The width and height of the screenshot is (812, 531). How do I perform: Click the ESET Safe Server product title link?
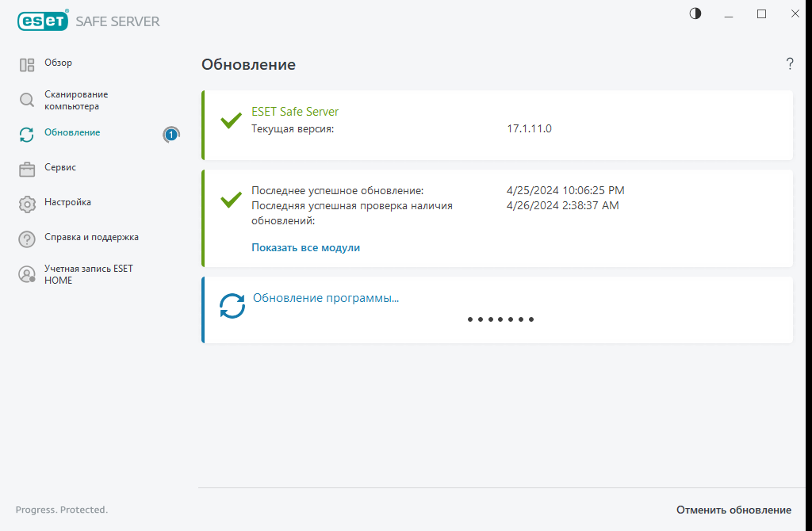[295, 111]
